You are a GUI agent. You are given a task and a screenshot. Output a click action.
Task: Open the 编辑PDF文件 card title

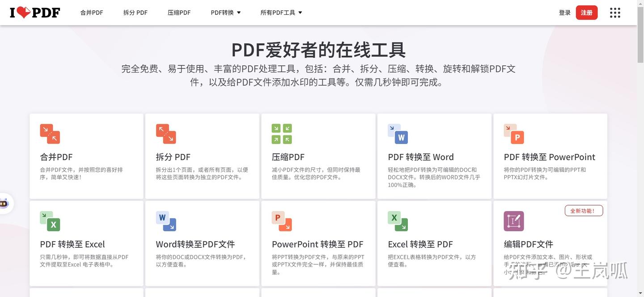(529, 244)
